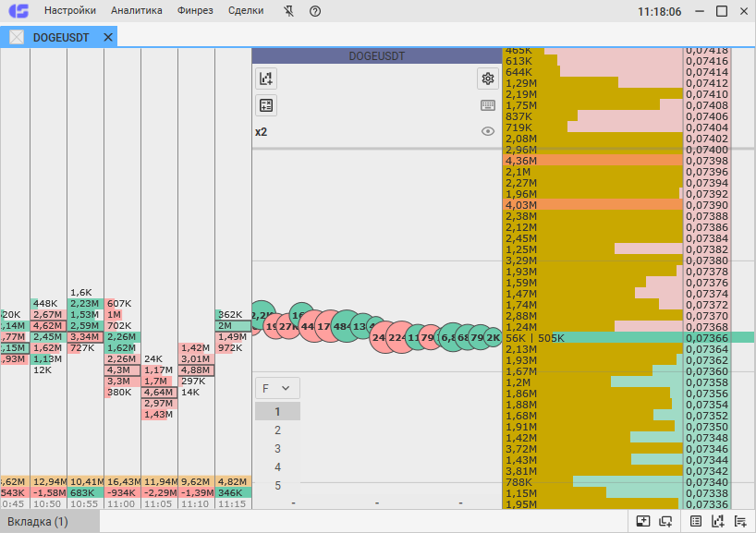Viewport: 756px width, 533px height.
Task: Toggle the pin window icon
Action: 288,11
